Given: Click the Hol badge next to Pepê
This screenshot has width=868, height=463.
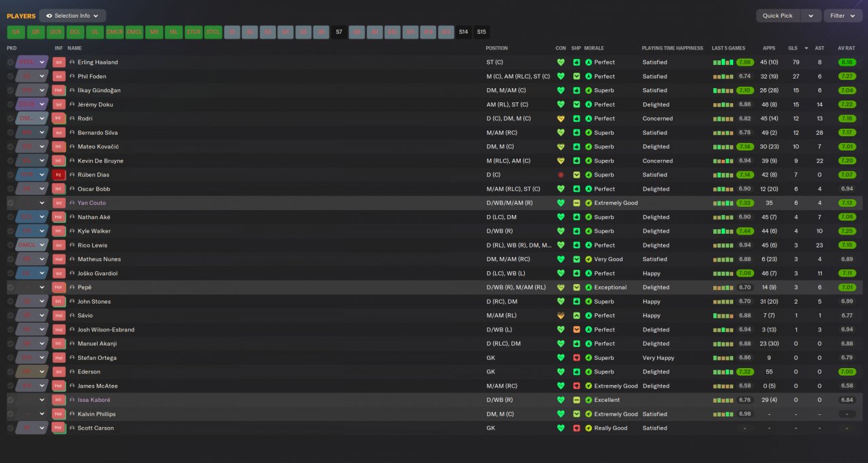Looking at the screenshot, I should (59, 287).
